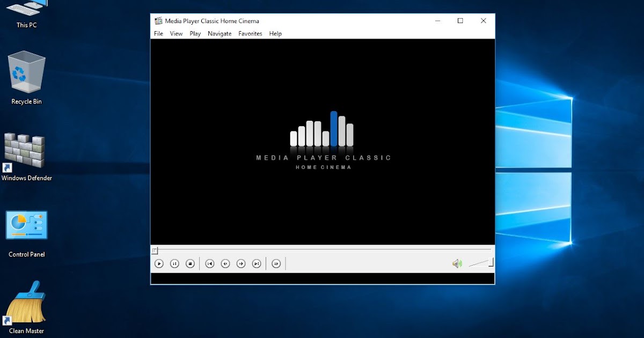Open the Help menu

coord(275,33)
